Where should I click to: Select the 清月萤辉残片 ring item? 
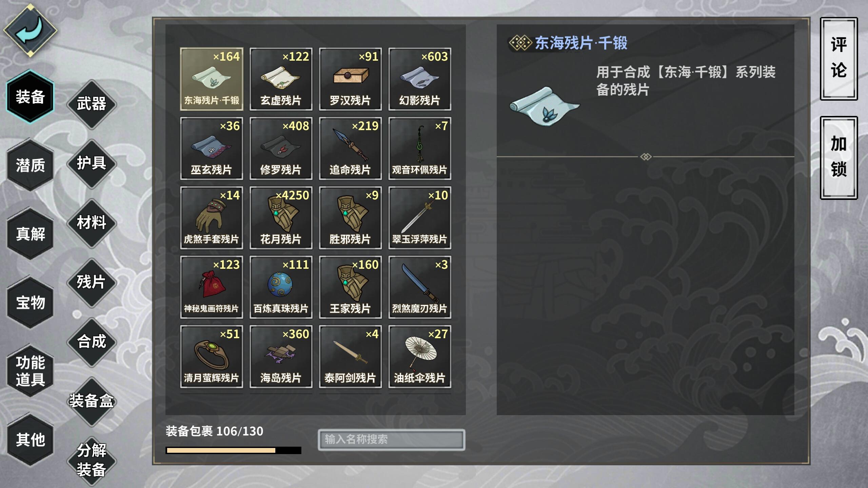click(212, 357)
